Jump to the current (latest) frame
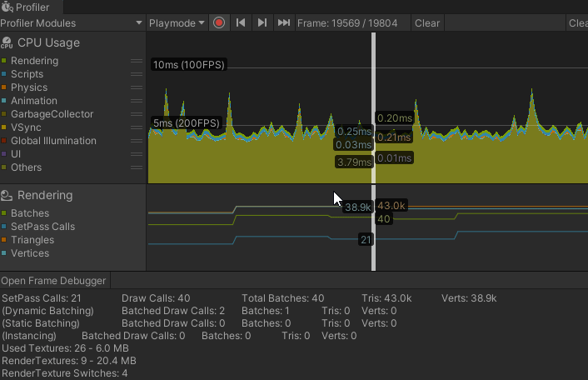 [284, 22]
